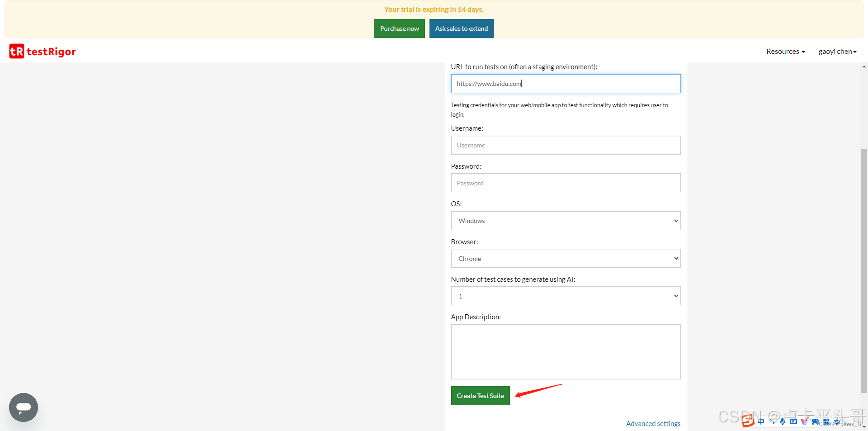Open the OS dropdown showing Windows
This screenshot has height=431, width=868.
(566, 221)
